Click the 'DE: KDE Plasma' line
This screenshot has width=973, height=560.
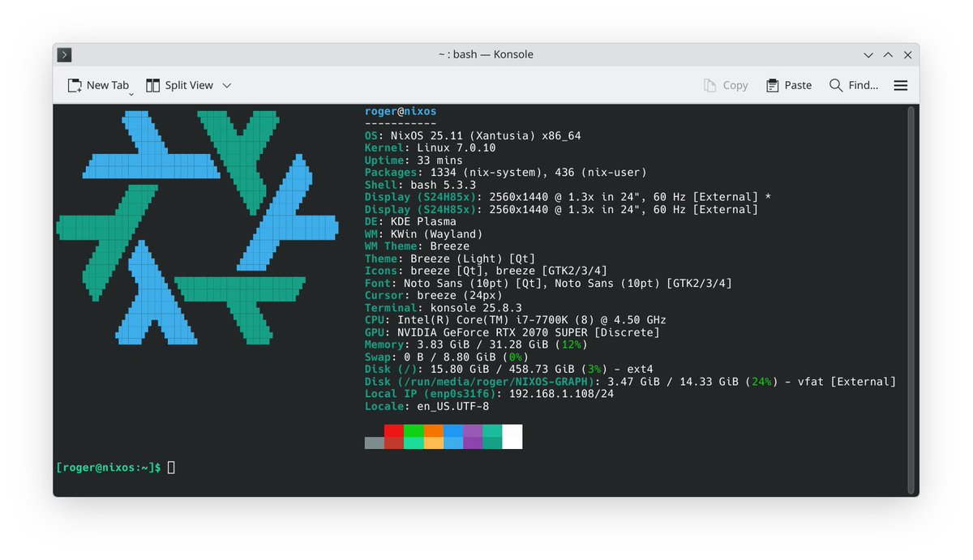410,221
